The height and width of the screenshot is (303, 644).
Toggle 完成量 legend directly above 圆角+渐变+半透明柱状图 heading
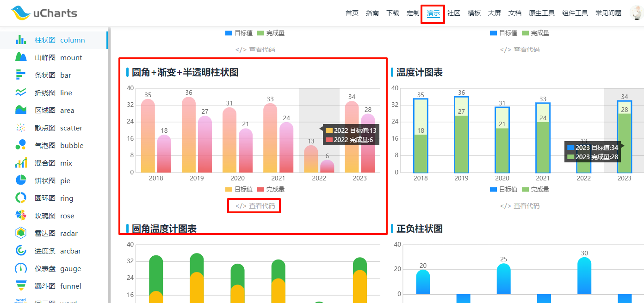pyautogui.click(x=271, y=33)
